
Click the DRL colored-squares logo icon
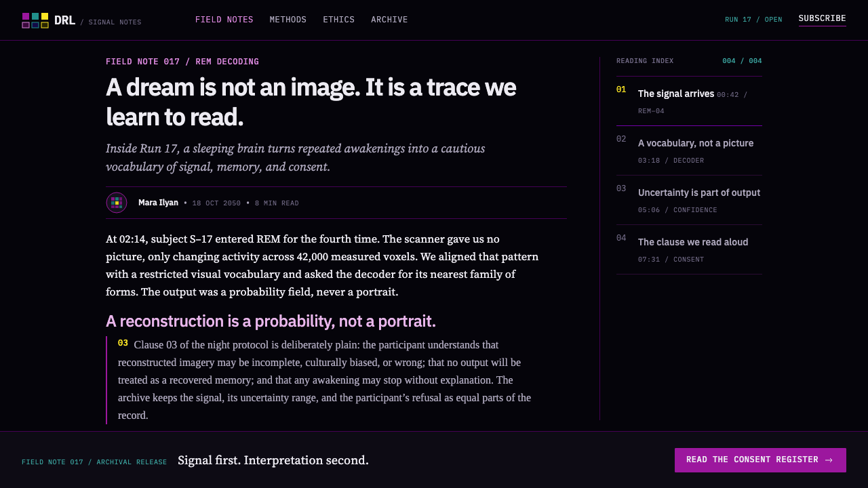coord(35,20)
